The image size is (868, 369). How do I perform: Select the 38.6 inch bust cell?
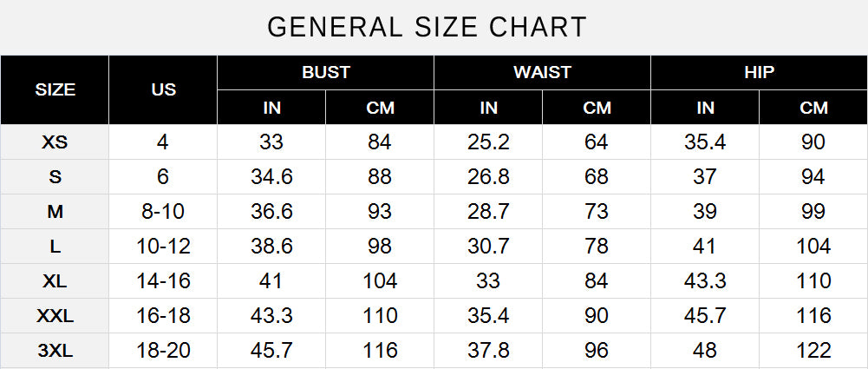[x=271, y=247]
